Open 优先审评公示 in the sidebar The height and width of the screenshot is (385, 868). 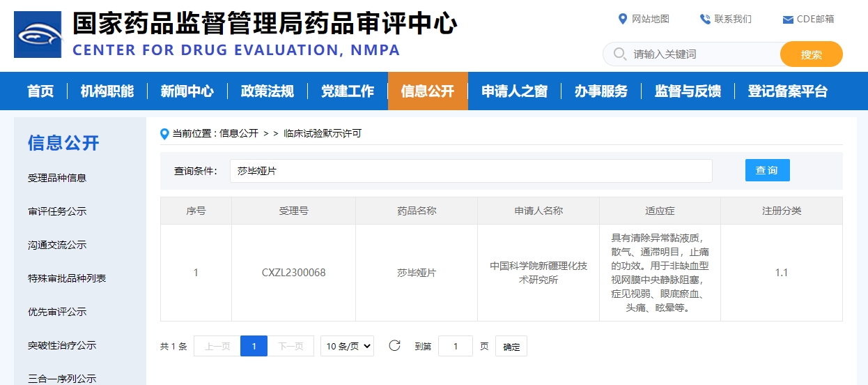(57, 312)
